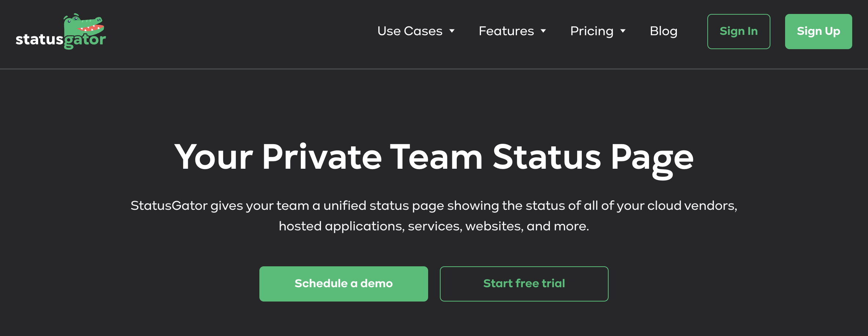Click the Sign In button
868x336 pixels.
click(x=738, y=32)
